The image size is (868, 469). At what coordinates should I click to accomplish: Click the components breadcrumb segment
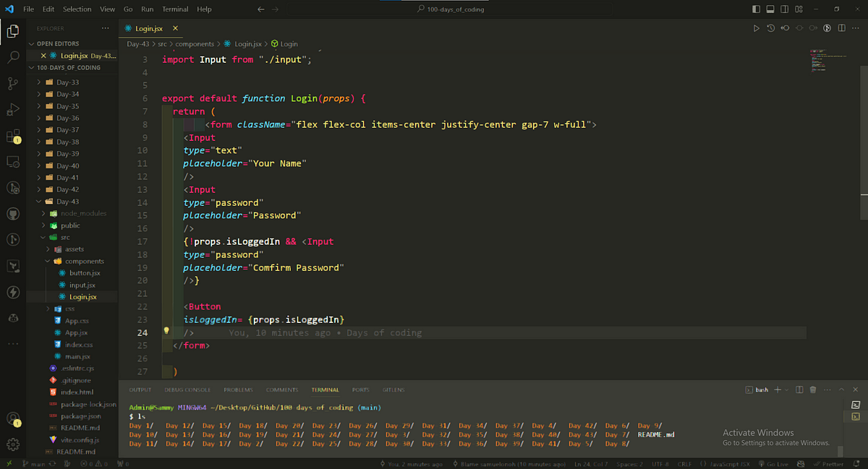point(195,44)
